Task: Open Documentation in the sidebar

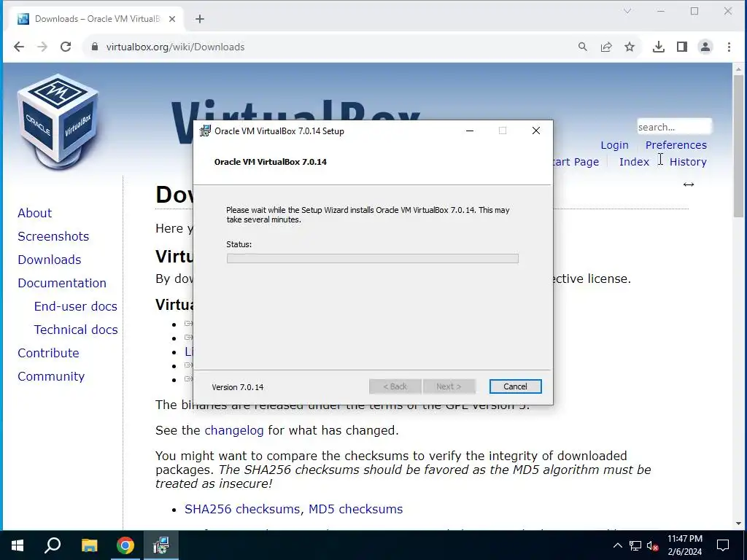Action: click(x=62, y=283)
